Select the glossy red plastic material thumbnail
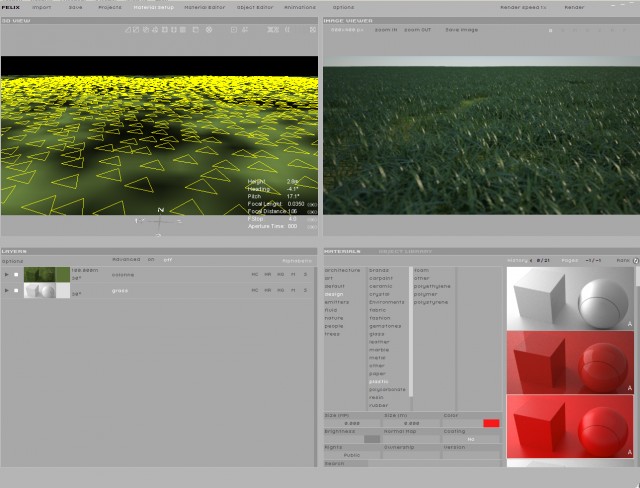The height and width of the screenshot is (488, 640). click(x=570, y=362)
